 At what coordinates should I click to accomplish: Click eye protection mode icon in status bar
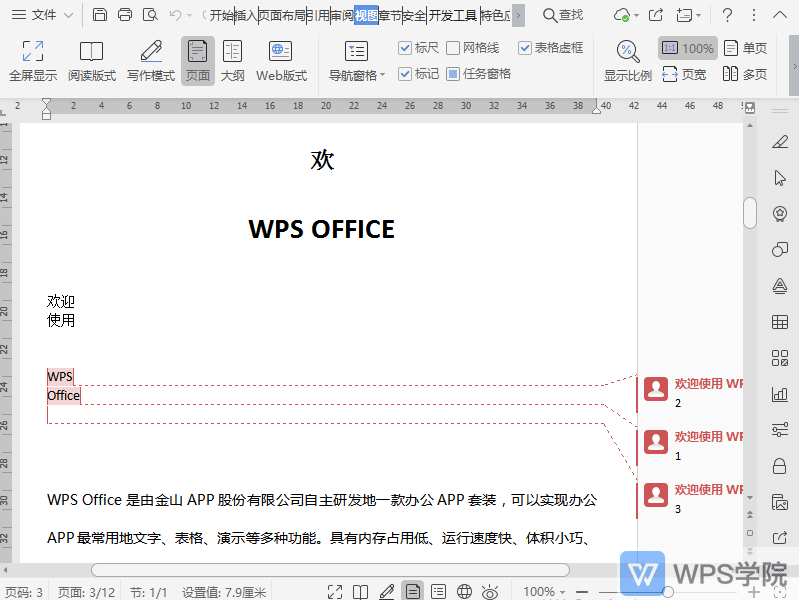490,592
